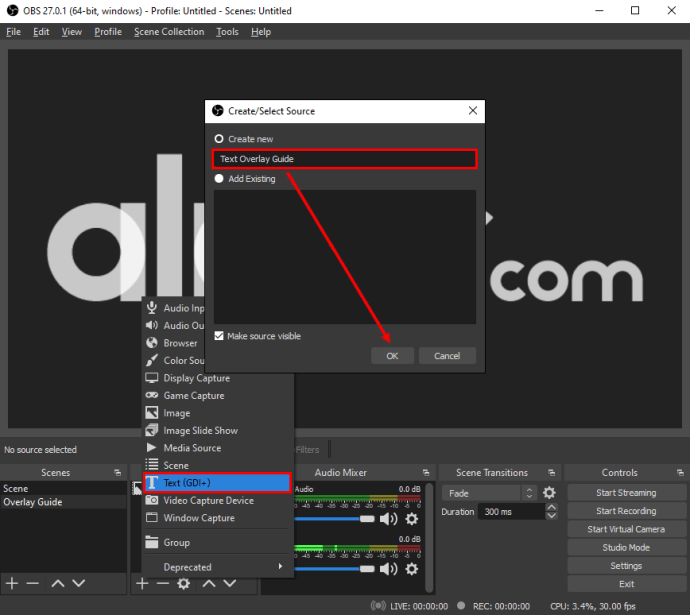Move source down with Sources down arrow
This screenshot has height=615, width=690.
230,583
